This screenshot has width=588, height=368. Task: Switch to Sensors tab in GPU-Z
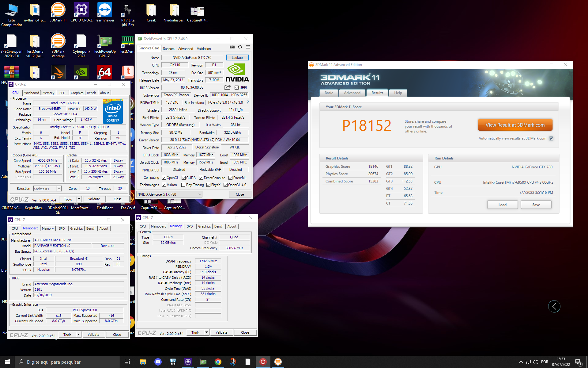point(168,49)
